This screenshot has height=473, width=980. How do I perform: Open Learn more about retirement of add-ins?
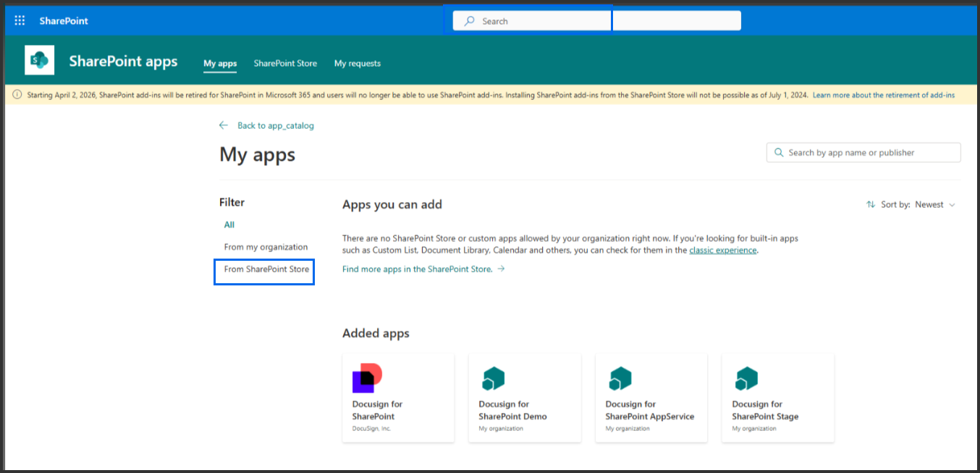coord(884,95)
